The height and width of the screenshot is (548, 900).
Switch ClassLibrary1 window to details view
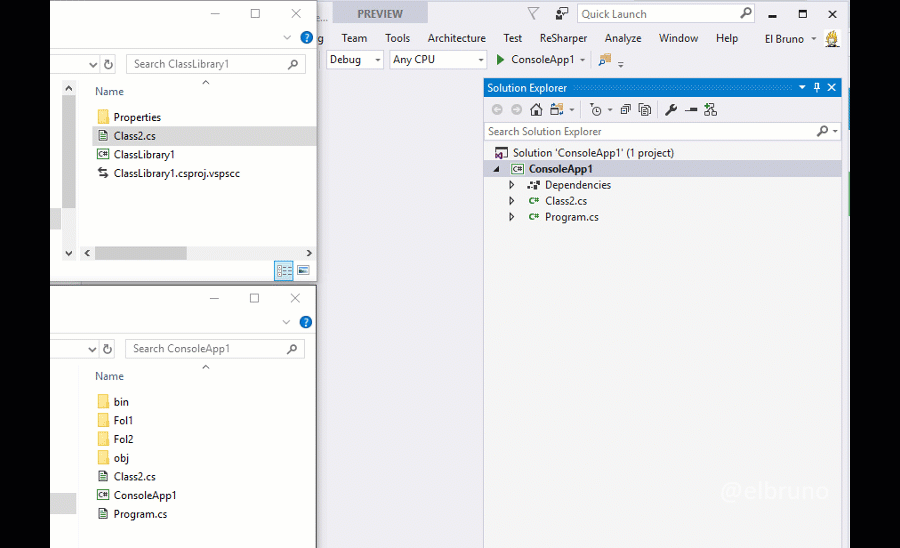(x=284, y=271)
